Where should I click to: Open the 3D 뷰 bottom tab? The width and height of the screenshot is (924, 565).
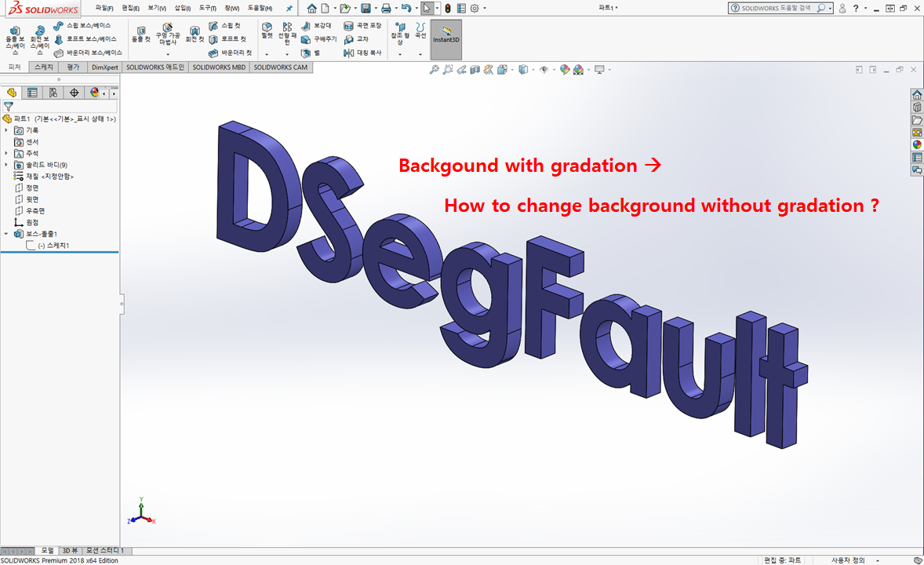(x=70, y=550)
